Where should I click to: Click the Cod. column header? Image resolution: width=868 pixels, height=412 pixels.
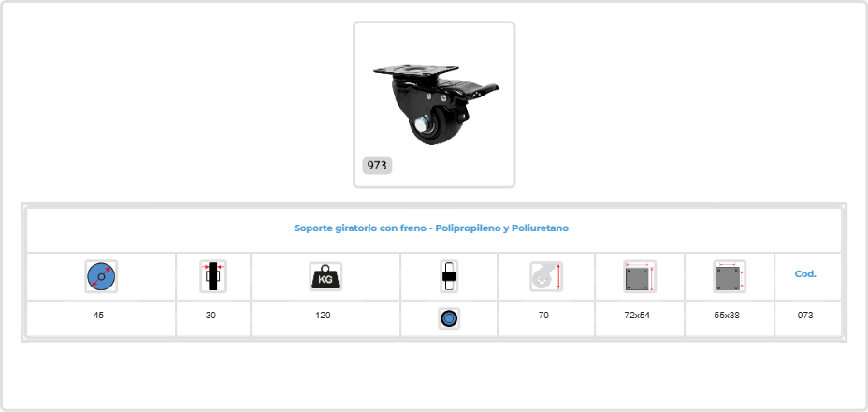pyautogui.click(x=805, y=274)
